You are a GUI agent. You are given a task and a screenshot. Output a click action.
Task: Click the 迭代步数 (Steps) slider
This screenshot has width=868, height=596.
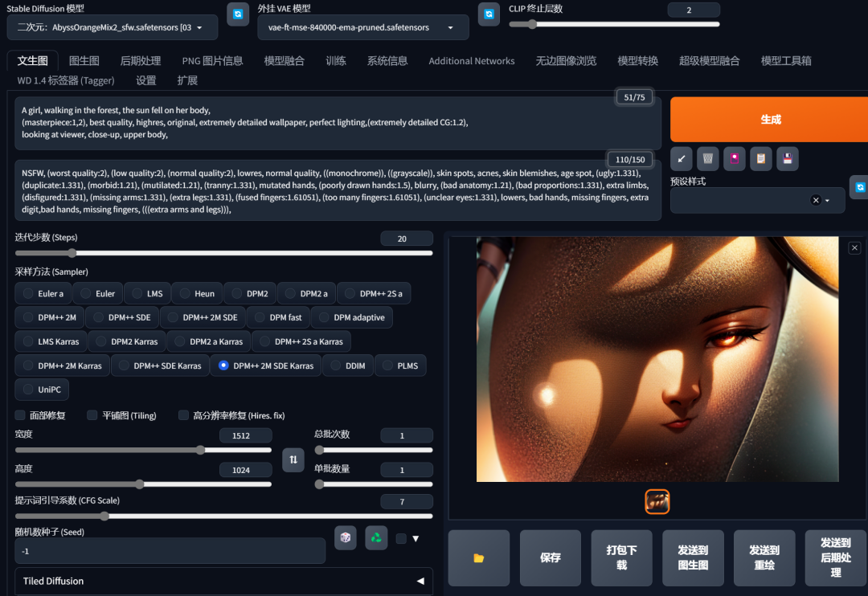[x=223, y=253]
